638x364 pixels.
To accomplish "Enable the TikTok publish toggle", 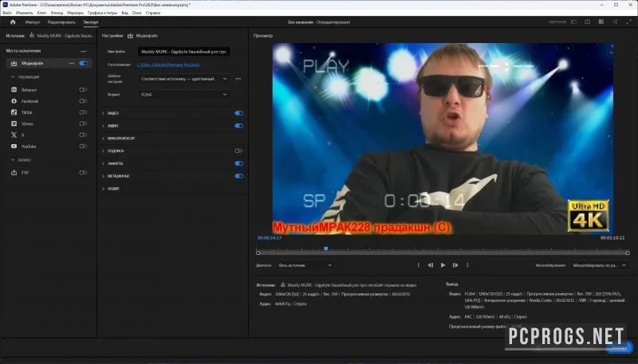I will click(83, 112).
